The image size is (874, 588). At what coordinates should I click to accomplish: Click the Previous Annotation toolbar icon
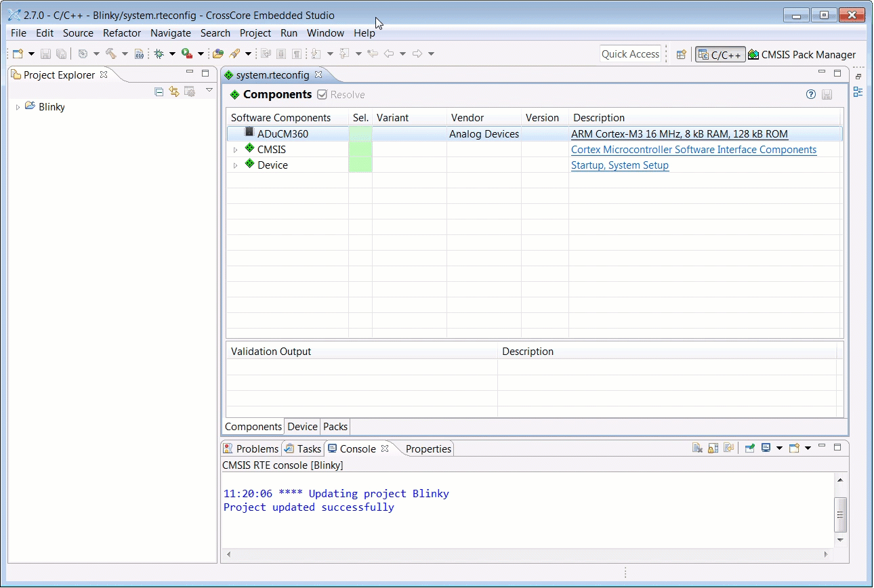(x=344, y=54)
